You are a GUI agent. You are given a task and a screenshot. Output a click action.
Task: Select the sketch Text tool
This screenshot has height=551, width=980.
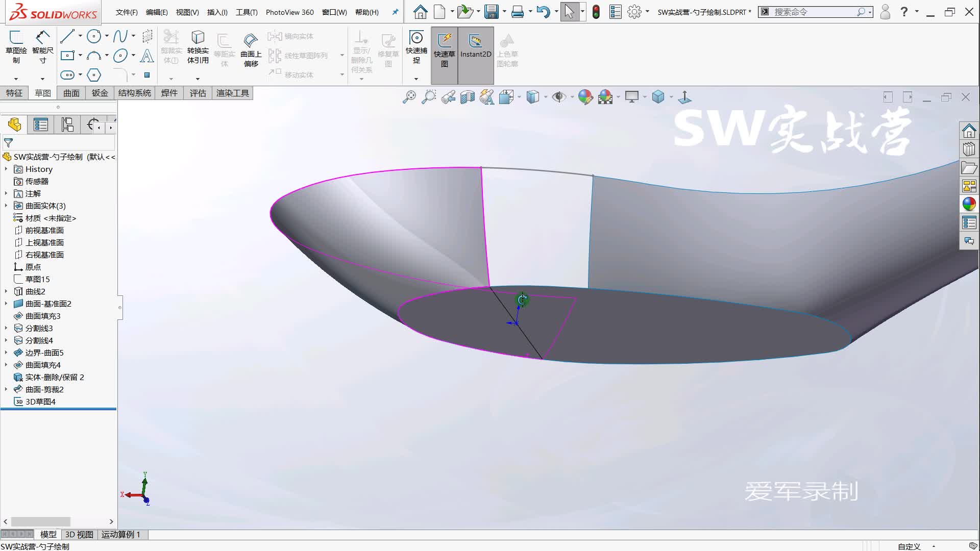(x=147, y=57)
